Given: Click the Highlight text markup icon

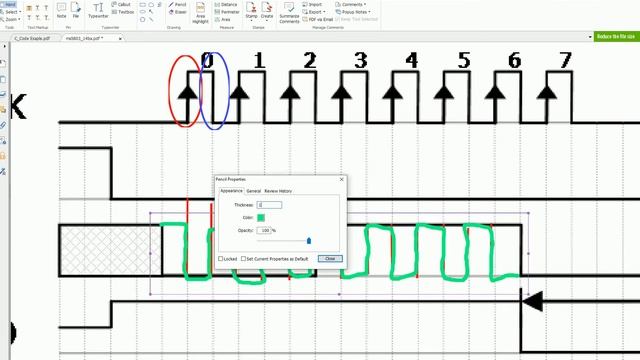Looking at the screenshot, I should [29, 8].
